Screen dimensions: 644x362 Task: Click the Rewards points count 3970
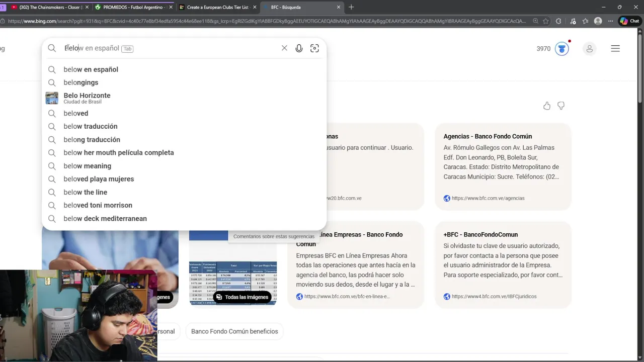click(x=543, y=49)
